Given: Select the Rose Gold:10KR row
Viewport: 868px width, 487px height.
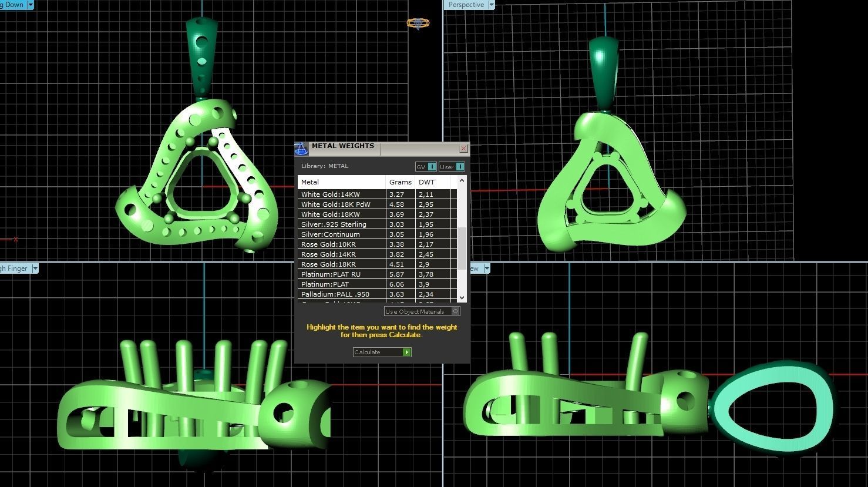Looking at the screenshot, I should pyautogui.click(x=377, y=244).
